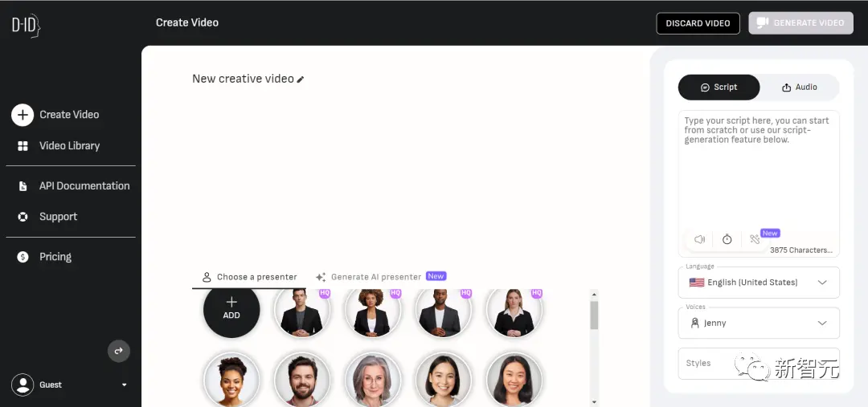Click the Pricing dollar icon

23,257
